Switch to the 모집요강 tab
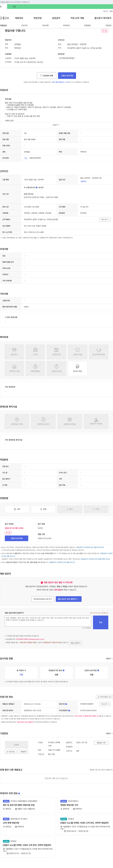The width and height of the screenshot is (113, 868). tap(3, 26)
